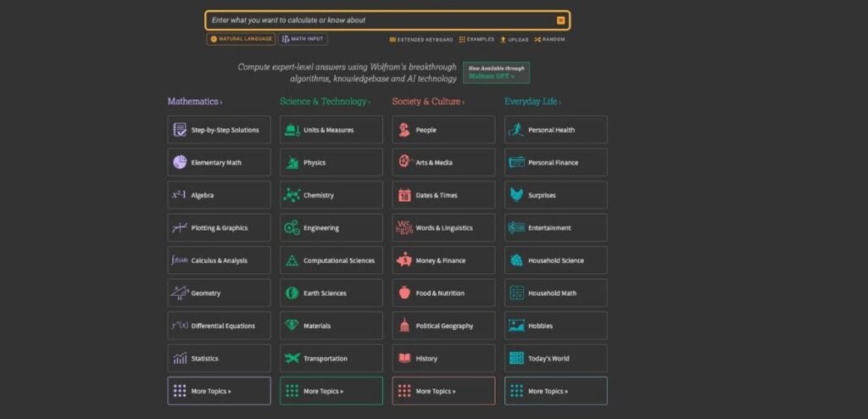Open the Words & Linguistics topic
The height and width of the screenshot is (419, 868).
pos(443,228)
